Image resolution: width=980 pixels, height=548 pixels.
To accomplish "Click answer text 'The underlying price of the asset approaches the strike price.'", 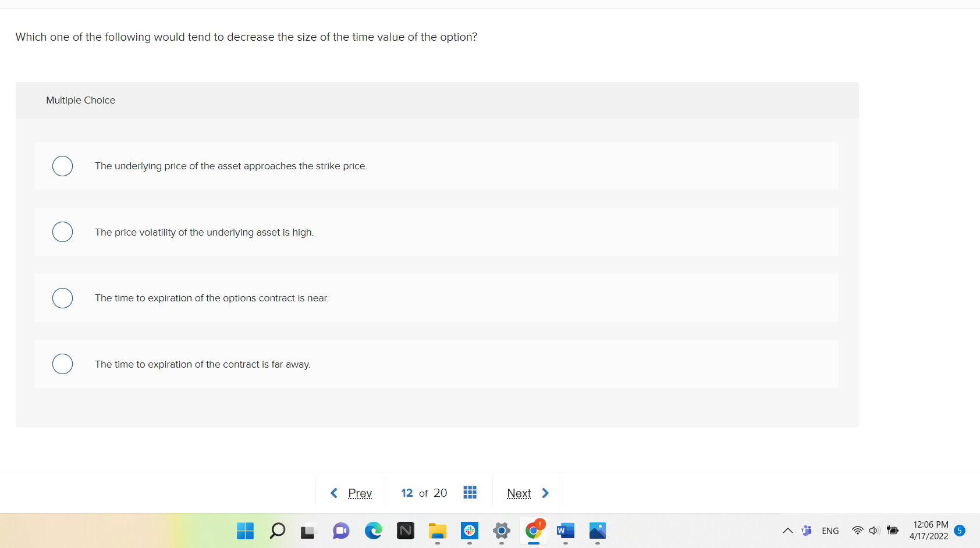I will (231, 166).
